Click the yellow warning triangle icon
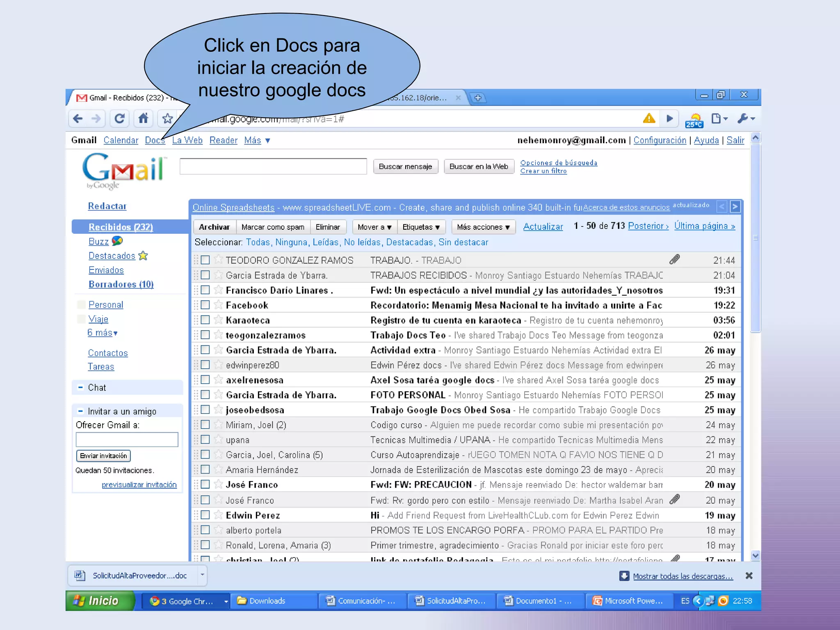Image resolution: width=840 pixels, height=630 pixels. coord(649,119)
